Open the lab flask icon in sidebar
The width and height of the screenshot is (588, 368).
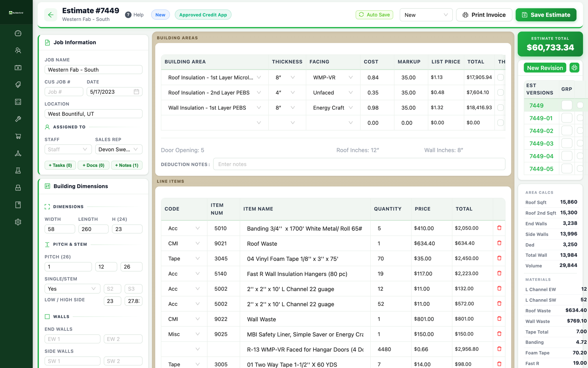click(x=18, y=170)
